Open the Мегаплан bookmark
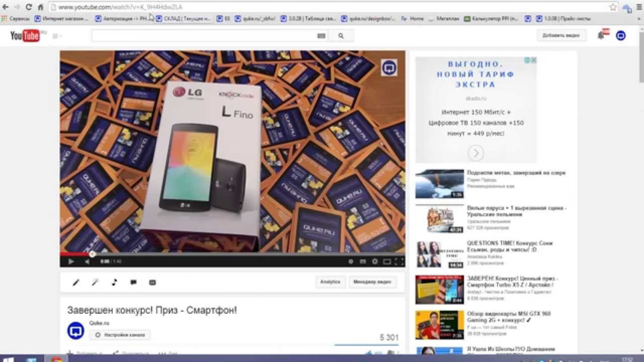The height and width of the screenshot is (362, 644). tap(444, 19)
